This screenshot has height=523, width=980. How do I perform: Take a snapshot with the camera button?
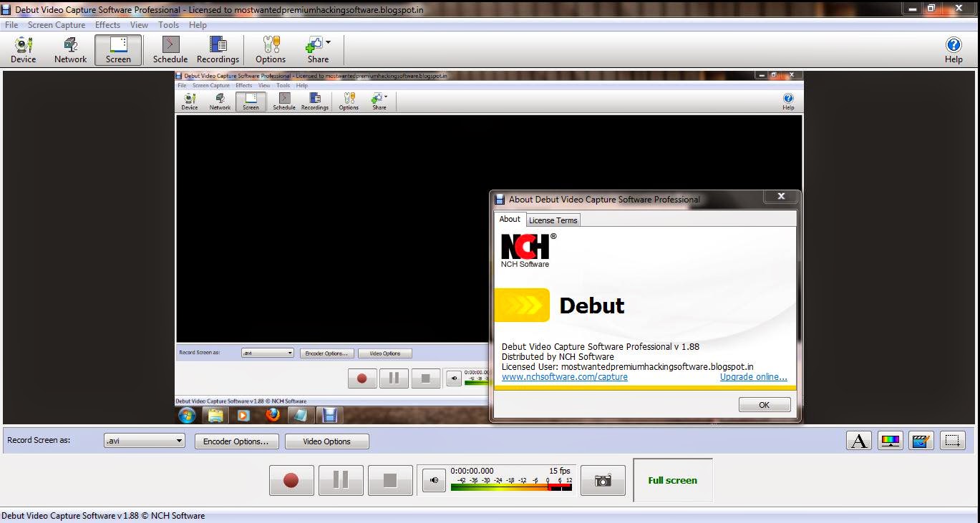point(603,480)
